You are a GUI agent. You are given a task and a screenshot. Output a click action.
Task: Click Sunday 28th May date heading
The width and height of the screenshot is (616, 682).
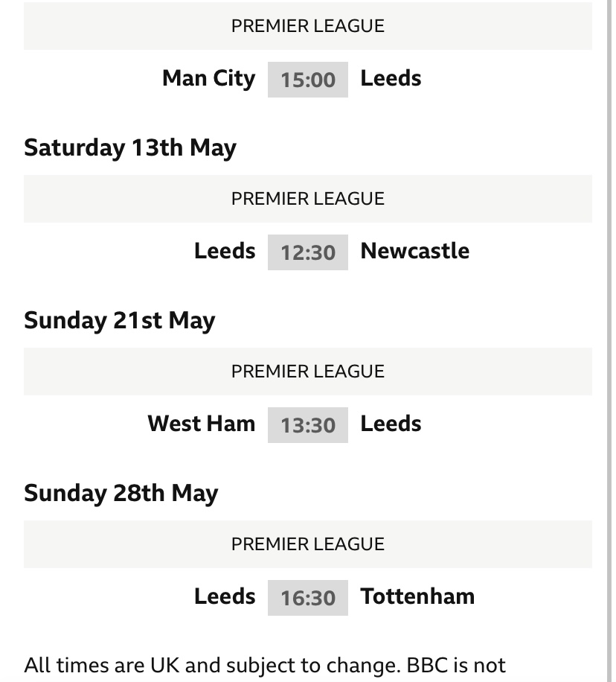click(121, 493)
